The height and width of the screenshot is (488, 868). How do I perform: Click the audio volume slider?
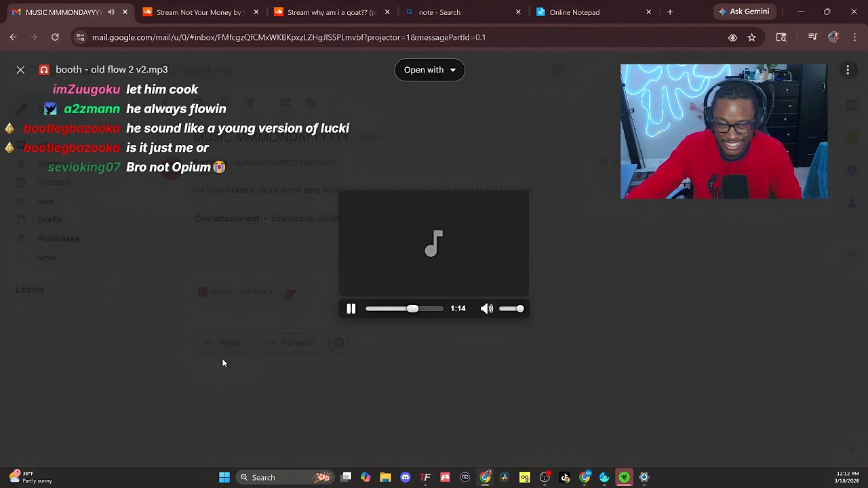click(511, 309)
